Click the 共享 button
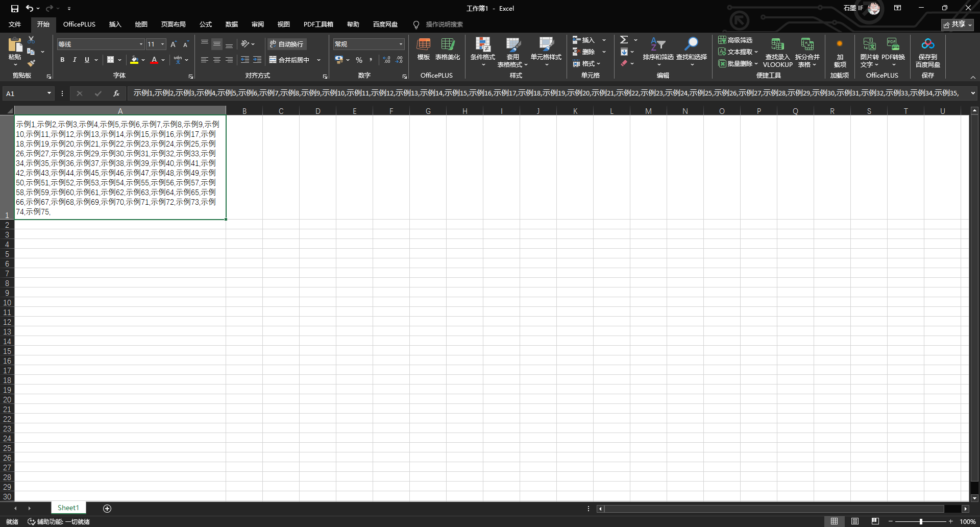Image resolution: width=980 pixels, height=527 pixels. pos(958,25)
